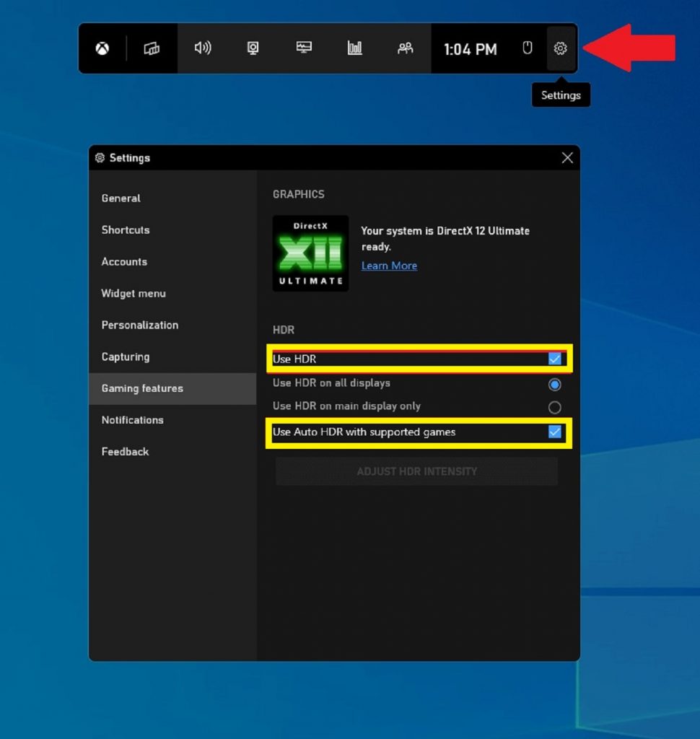Viewport: 700px width, 739px height.
Task: Go to the Capturing settings
Action: click(126, 357)
